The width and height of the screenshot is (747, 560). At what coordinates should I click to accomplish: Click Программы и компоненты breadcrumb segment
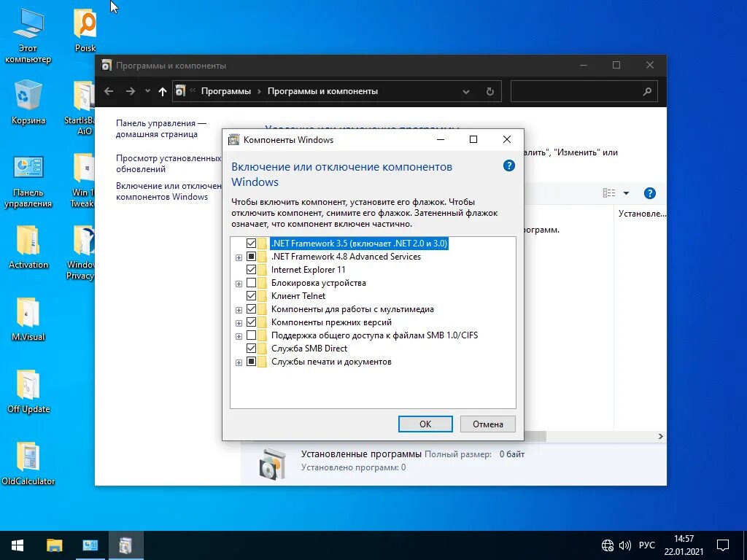pyautogui.click(x=322, y=91)
